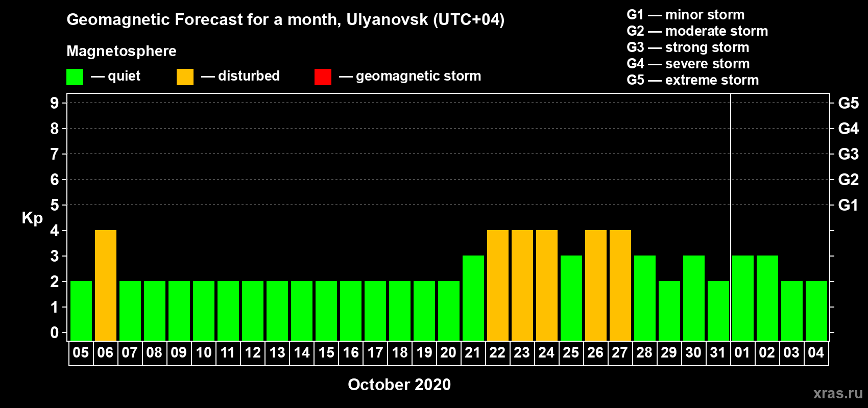Click the green bar for November 01
868x408 pixels.
pyautogui.click(x=743, y=298)
